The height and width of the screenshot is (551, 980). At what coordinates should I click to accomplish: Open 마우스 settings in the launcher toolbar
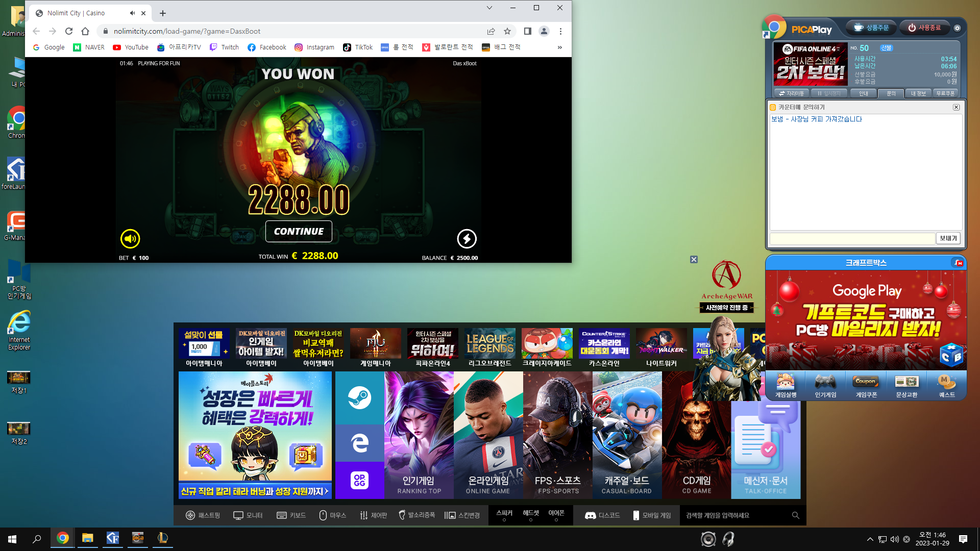(333, 515)
